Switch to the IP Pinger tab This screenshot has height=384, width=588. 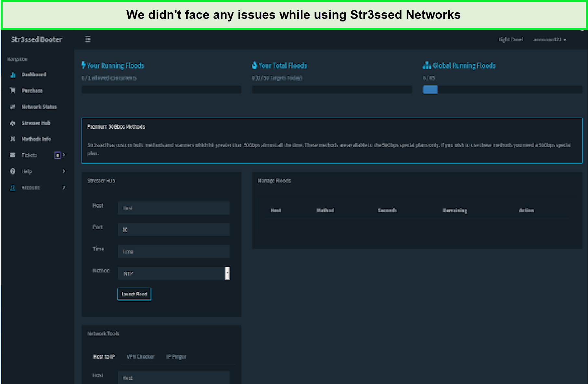tap(176, 357)
